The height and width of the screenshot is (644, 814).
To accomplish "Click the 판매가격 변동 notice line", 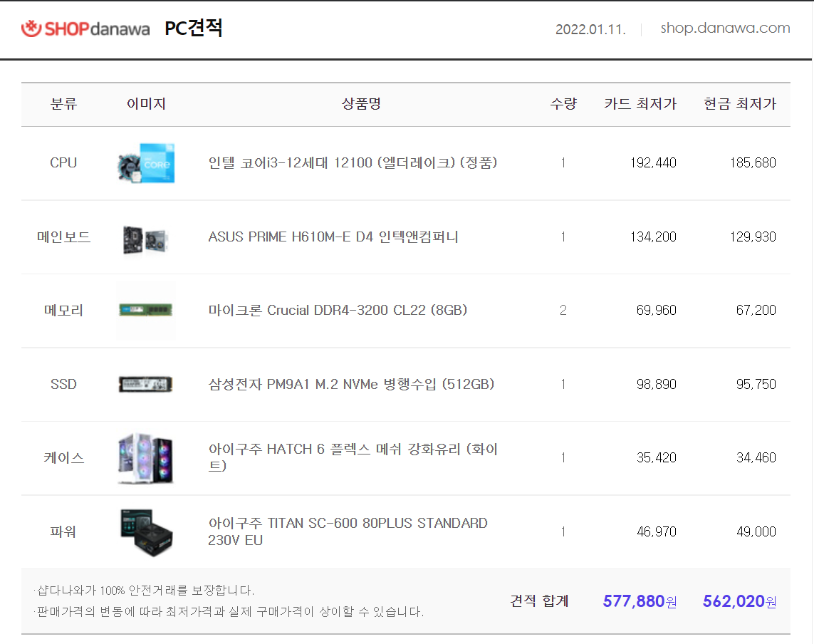I will point(229,612).
